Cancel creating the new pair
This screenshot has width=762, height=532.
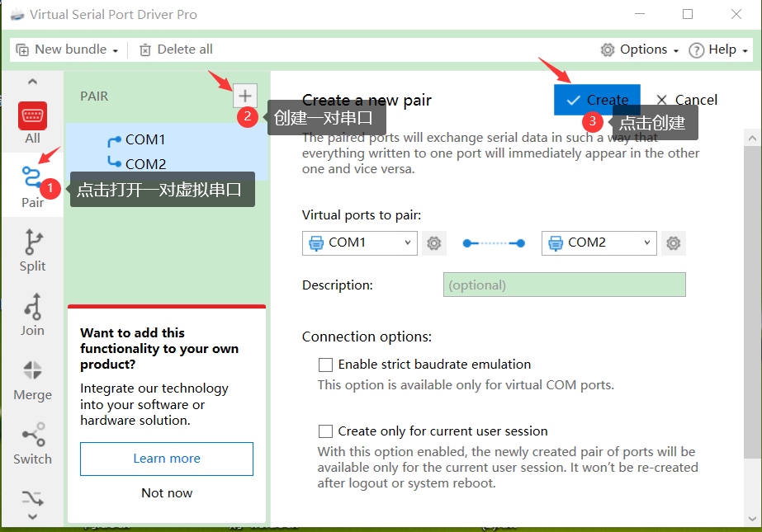click(686, 100)
